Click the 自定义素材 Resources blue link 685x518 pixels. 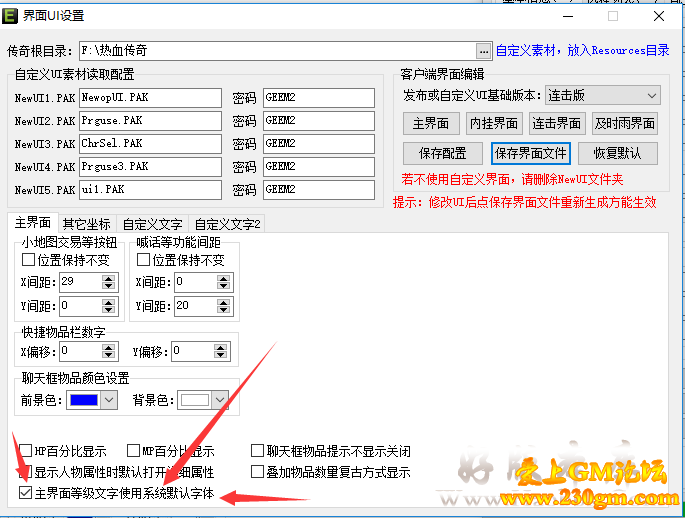pyautogui.click(x=582, y=50)
